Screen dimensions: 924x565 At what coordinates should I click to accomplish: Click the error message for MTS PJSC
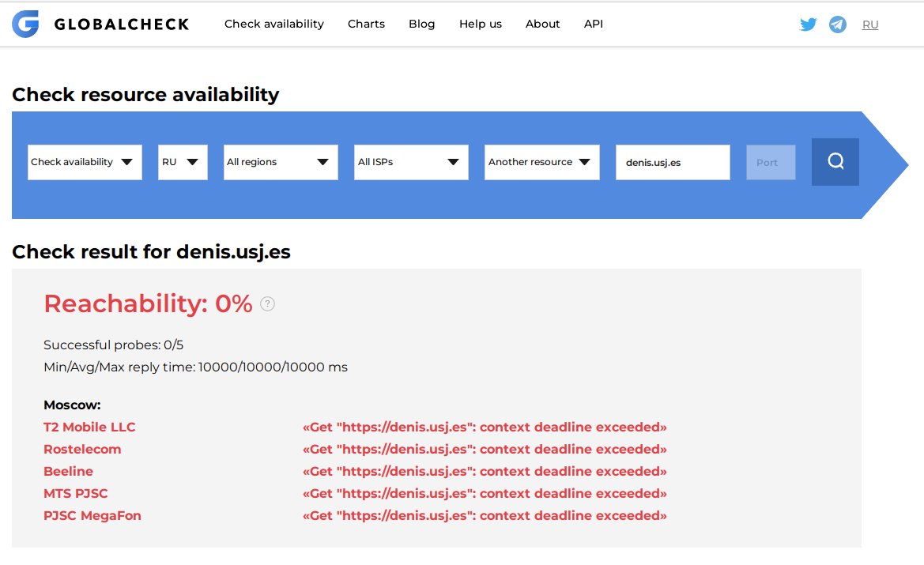(485, 494)
